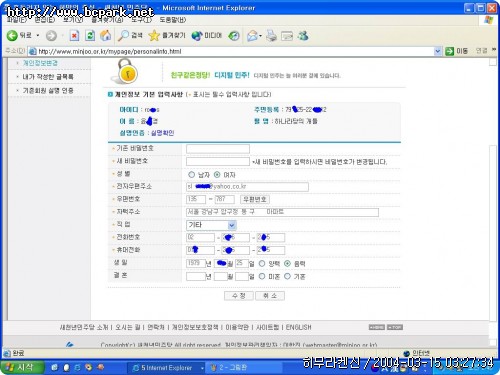Open History clock icon
Screen dimensions: 500x375
pos(234,36)
